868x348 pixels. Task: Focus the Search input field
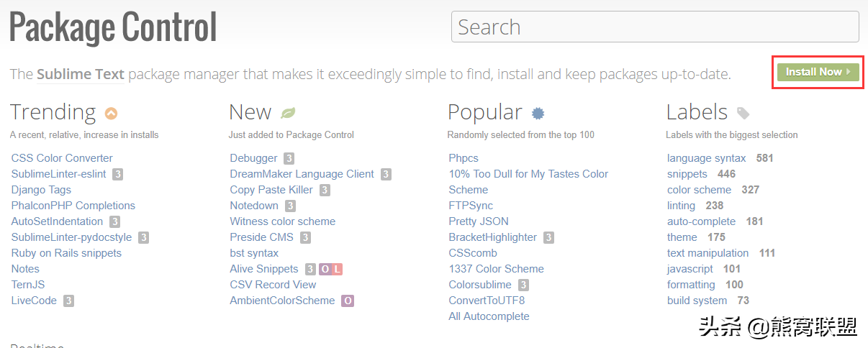pyautogui.click(x=655, y=27)
